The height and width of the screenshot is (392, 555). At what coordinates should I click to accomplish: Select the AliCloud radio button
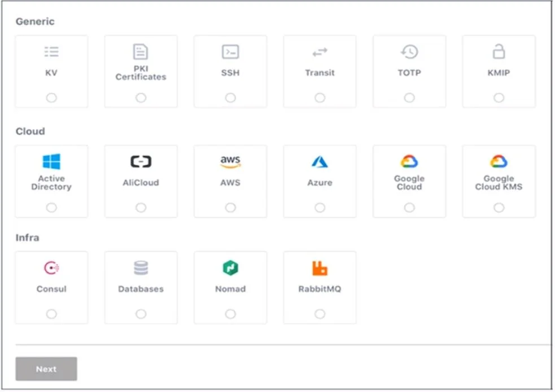pyautogui.click(x=141, y=208)
